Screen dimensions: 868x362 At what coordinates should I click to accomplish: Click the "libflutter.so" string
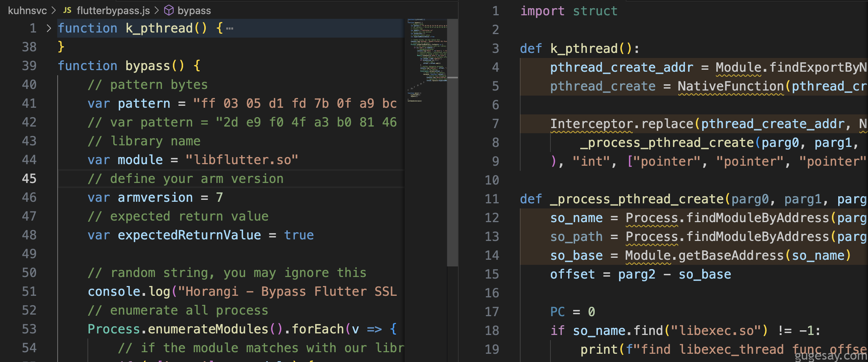click(x=242, y=160)
